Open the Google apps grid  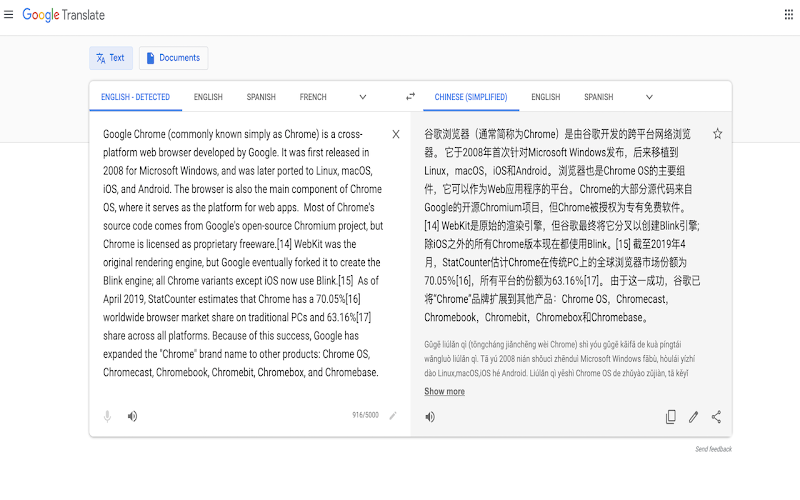tap(788, 14)
